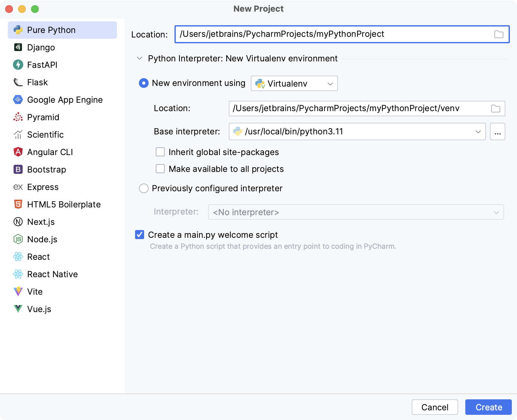Image resolution: width=517 pixels, height=420 pixels.
Task: Click the Python logo in Base interpreter field
Action: [x=238, y=131]
